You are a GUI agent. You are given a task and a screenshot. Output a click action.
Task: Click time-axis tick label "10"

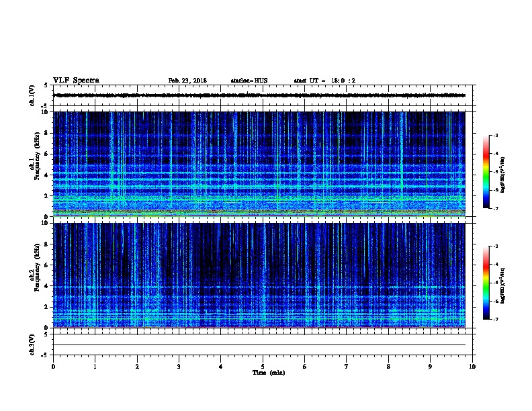(472, 366)
